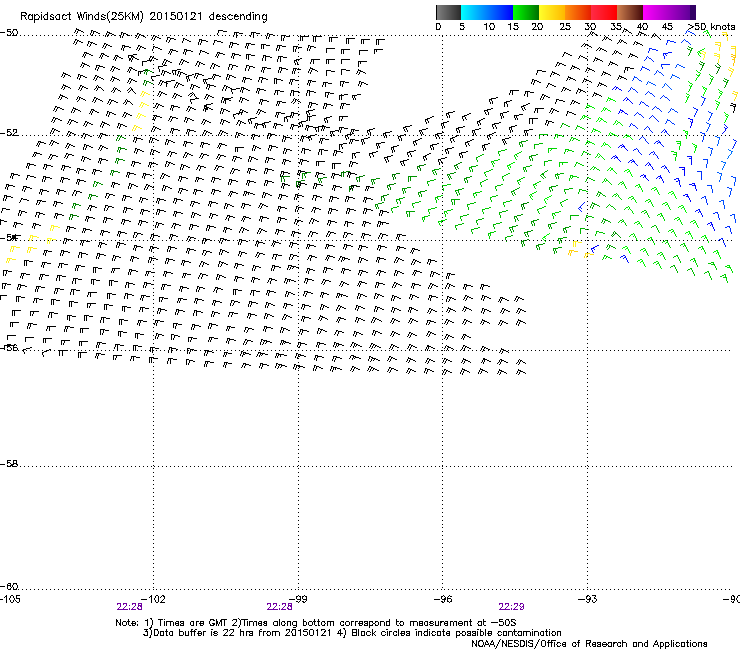Image resolution: width=740 pixels, height=650 pixels.
Task: Click the 'Times are GMT' note line
Action: [x=316, y=623]
